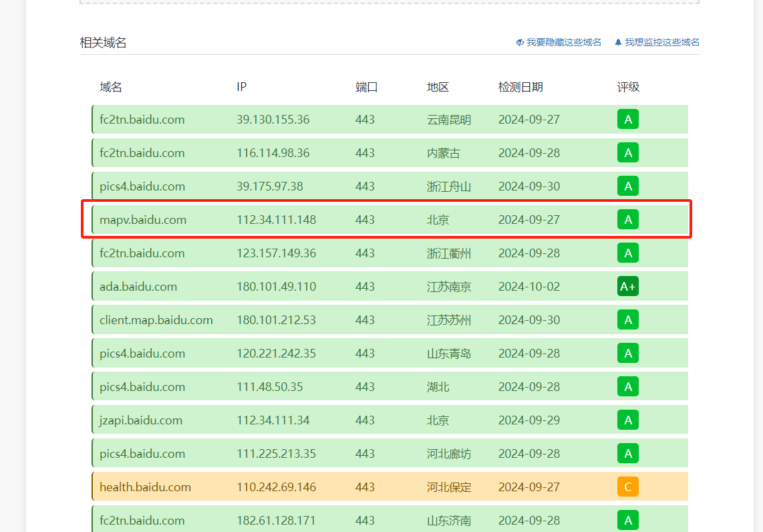
Task: Select fc2tn.baidu.com in the 山东济南 row
Action: tap(142, 521)
